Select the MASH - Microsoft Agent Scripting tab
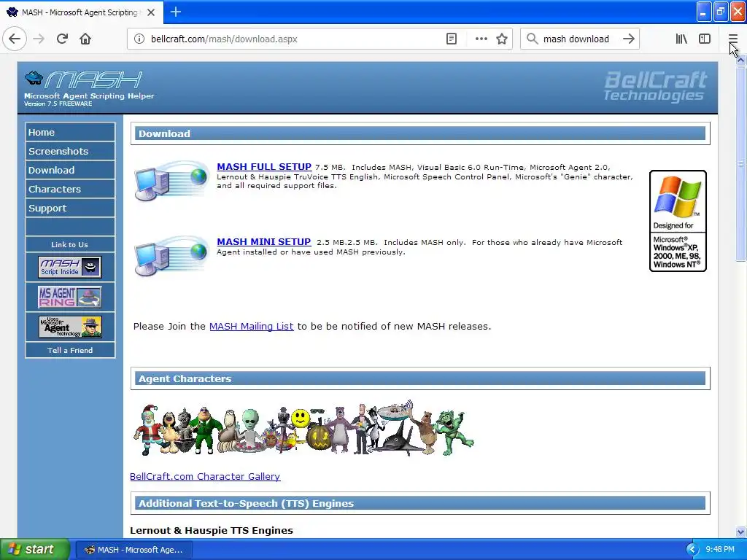Image resolution: width=747 pixels, height=560 pixels. click(82, 12)
